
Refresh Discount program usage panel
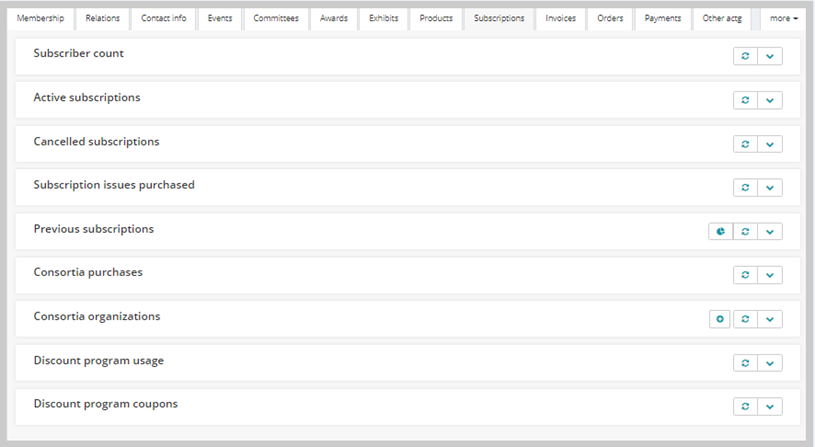[x=745, y=363]
